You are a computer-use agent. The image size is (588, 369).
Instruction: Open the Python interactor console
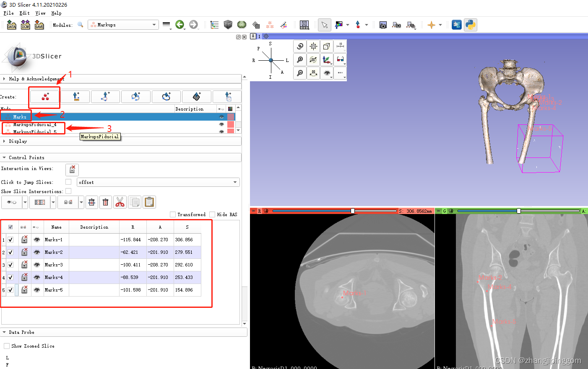(471, 25)
